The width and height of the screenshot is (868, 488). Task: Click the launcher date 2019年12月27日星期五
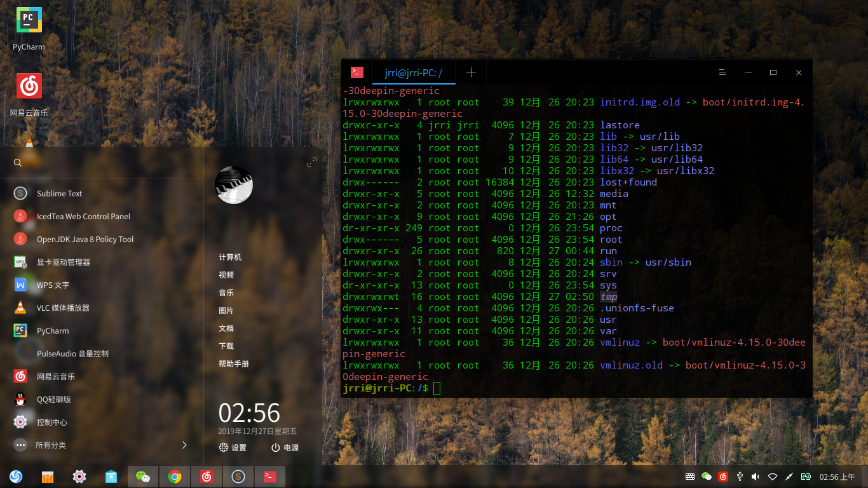257,431
